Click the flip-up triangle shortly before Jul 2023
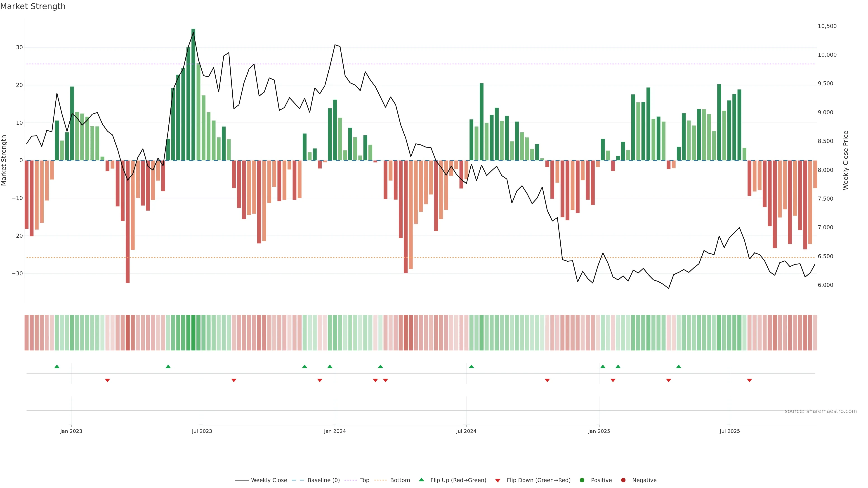 [168, 366]
